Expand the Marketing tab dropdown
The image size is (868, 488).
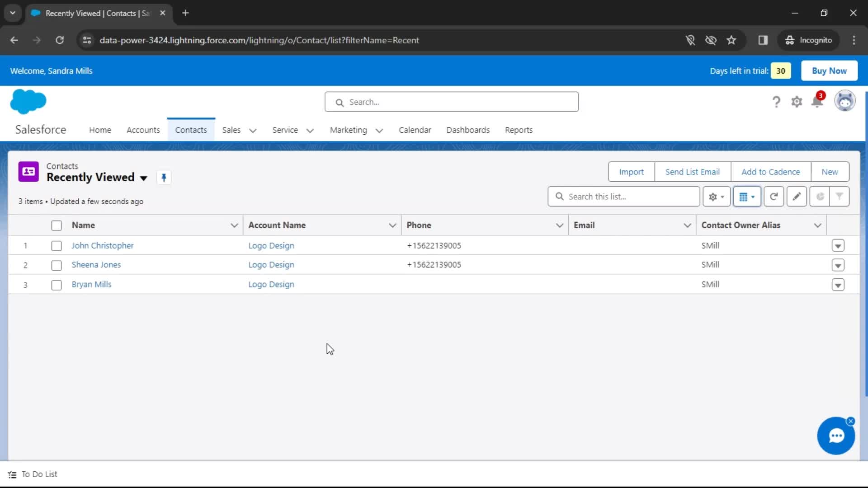pyautogui.click(x=379, y=131)
